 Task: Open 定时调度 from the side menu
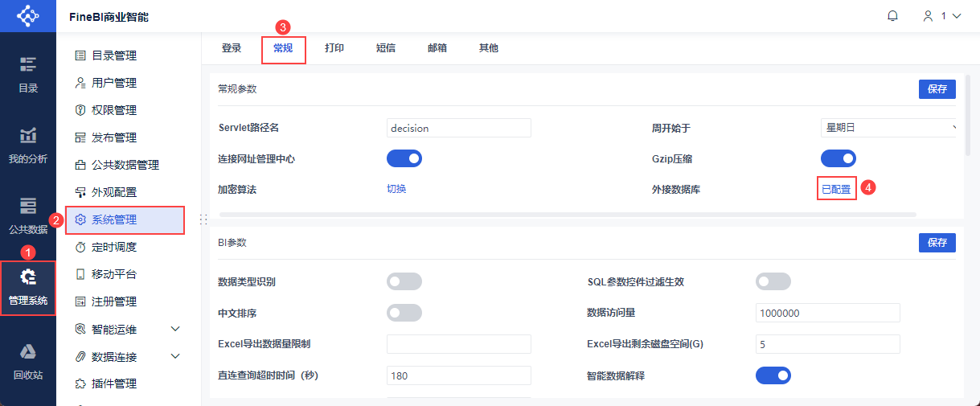tap(113, 247)
